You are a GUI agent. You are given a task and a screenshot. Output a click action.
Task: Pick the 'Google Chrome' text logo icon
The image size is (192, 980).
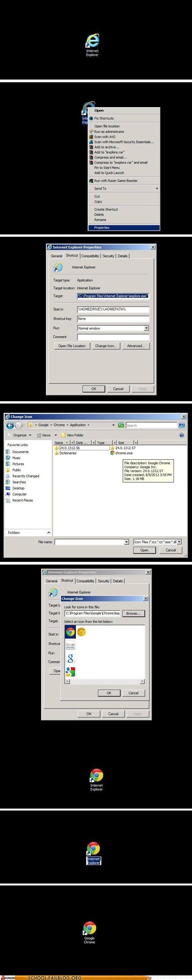[70, 645]
